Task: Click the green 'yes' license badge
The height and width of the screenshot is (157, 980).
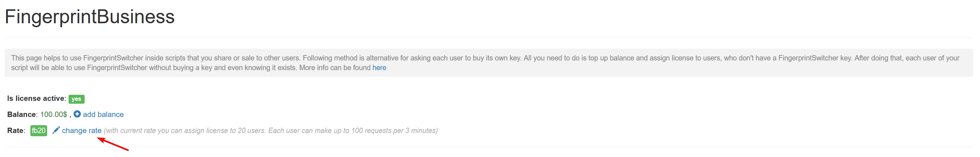Action: tap(76, 99)
